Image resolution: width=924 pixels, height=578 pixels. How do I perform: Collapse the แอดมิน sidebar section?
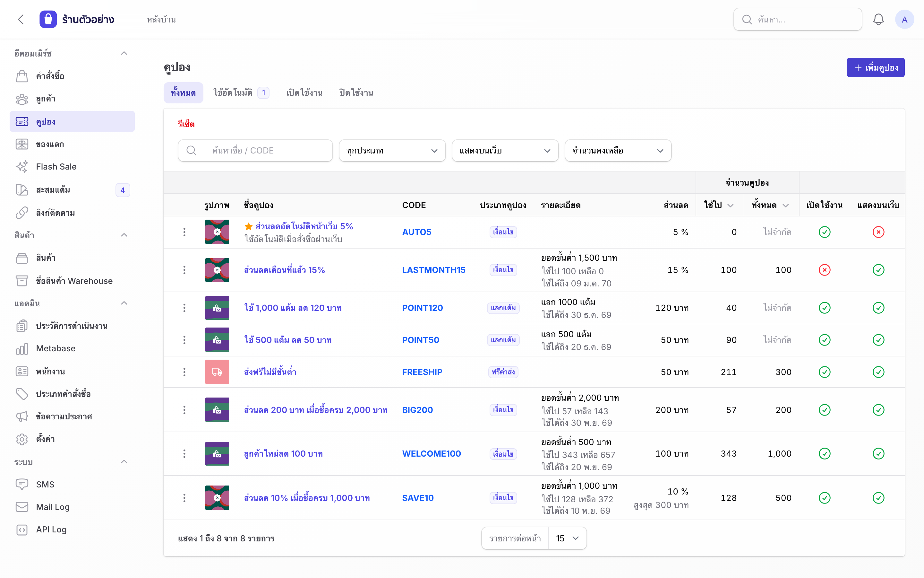pyautogui.click(x=124, y=303)
